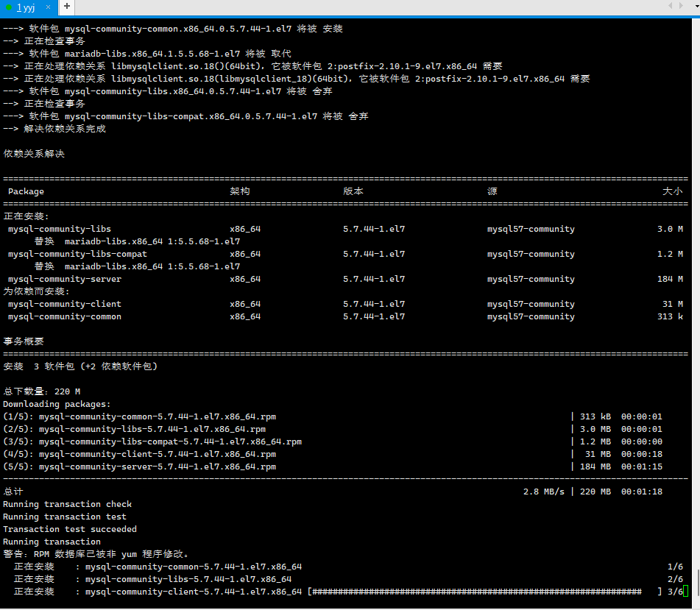Click the '事务概要' heading
Image resolution: width=700 pixels, height=610 pixels.
[x=24, y=341]
